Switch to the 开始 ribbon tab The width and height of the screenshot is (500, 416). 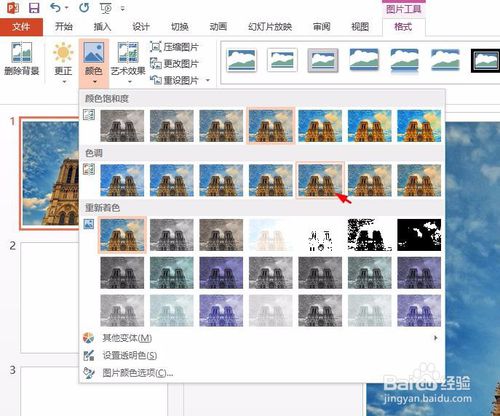coord(64,27)
